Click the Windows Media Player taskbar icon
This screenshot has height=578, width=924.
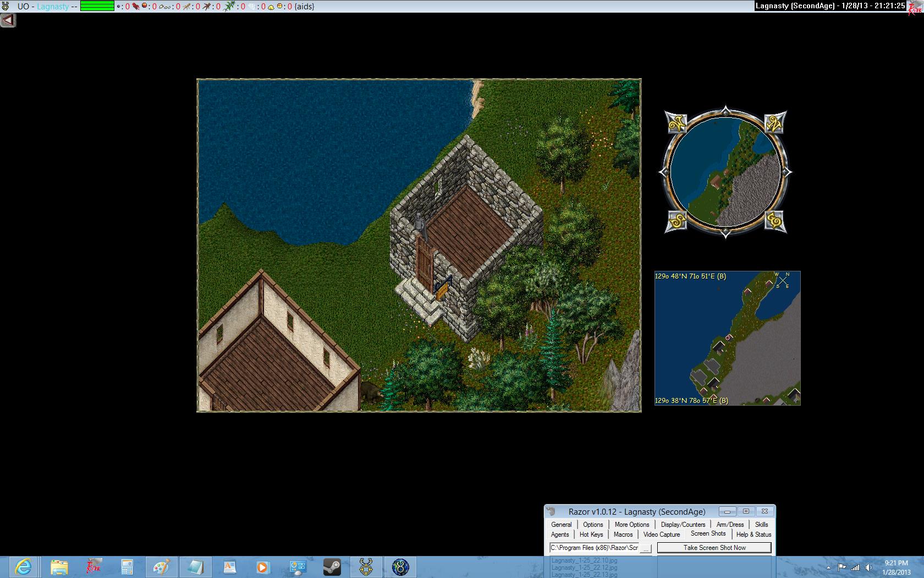263,566
